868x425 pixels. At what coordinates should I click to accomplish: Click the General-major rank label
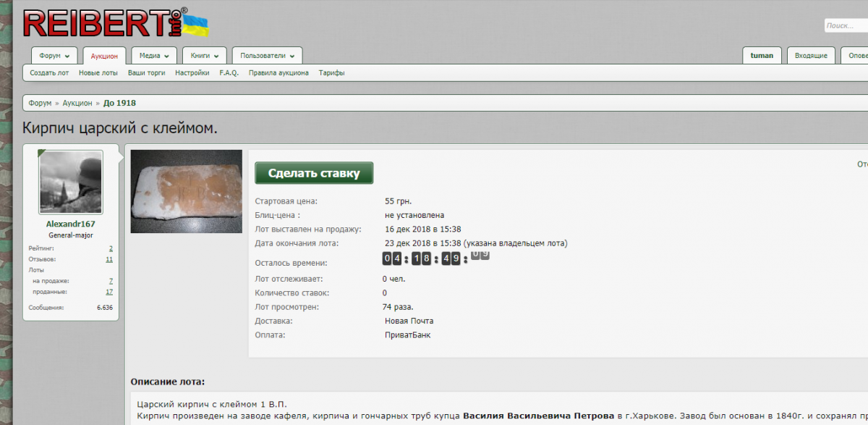click(70, 235)
